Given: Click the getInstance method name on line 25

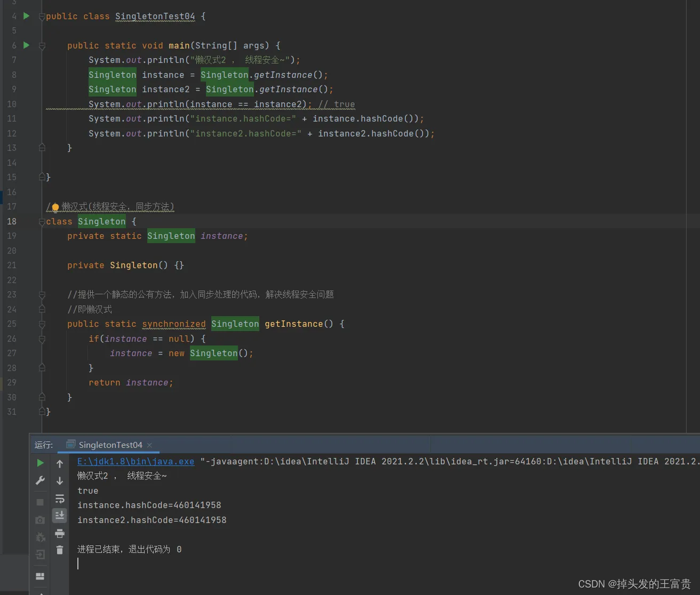Looking at the screenshot, I should pos(294,324).
